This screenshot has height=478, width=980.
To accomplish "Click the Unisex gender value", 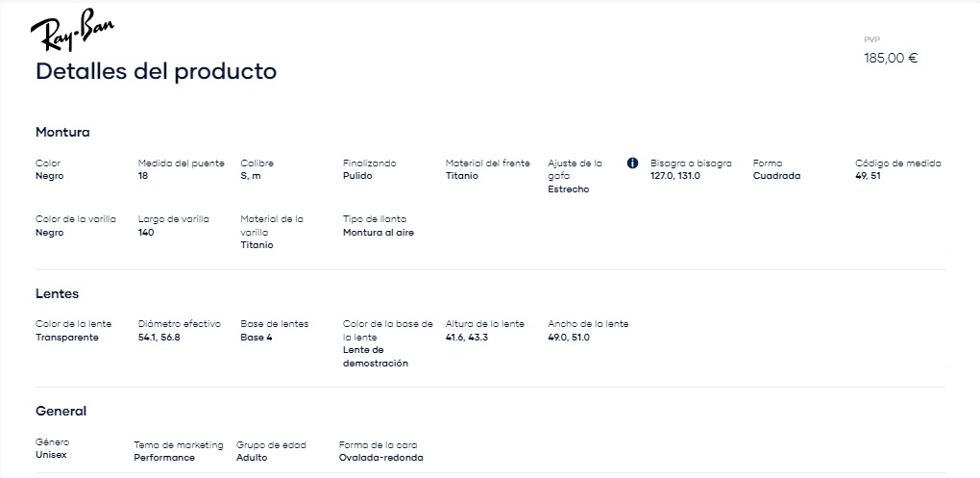I will click(x=51, y=454).
